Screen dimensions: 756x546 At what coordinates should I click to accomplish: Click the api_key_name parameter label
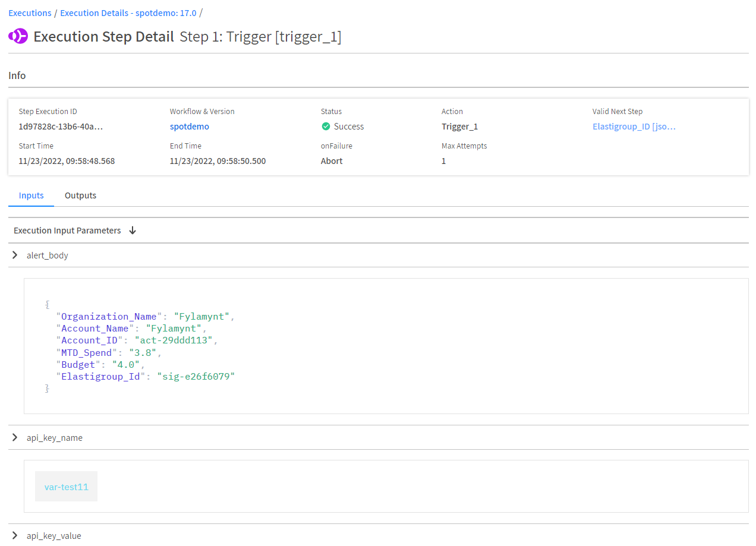coord(55,438)
